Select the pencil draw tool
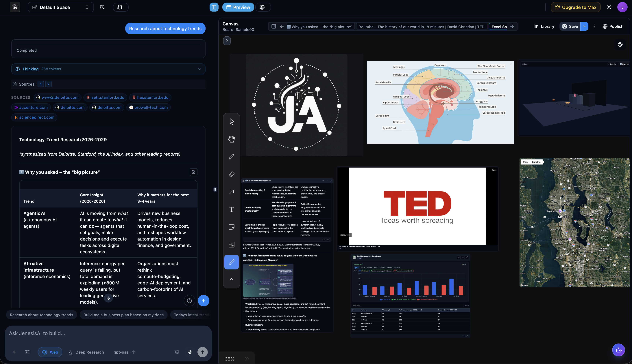The width and height of the screenshot is (632, 364). click(x=232, y=157)
